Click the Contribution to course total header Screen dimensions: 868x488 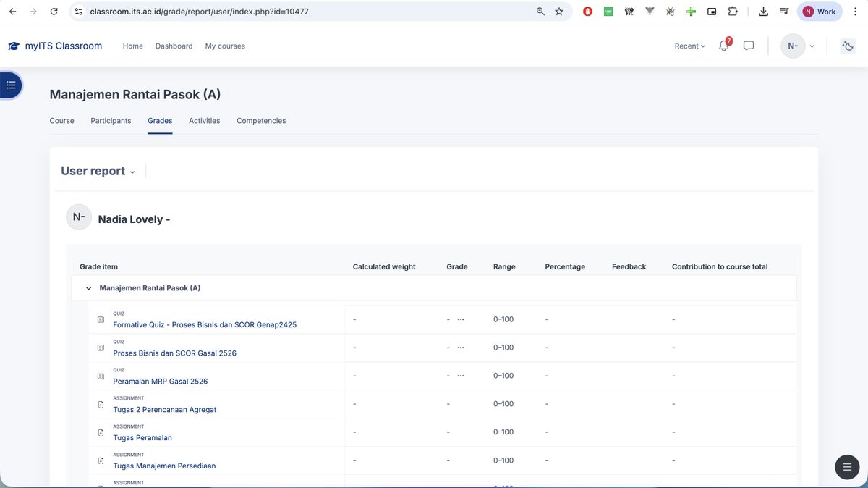click(720, 267)
